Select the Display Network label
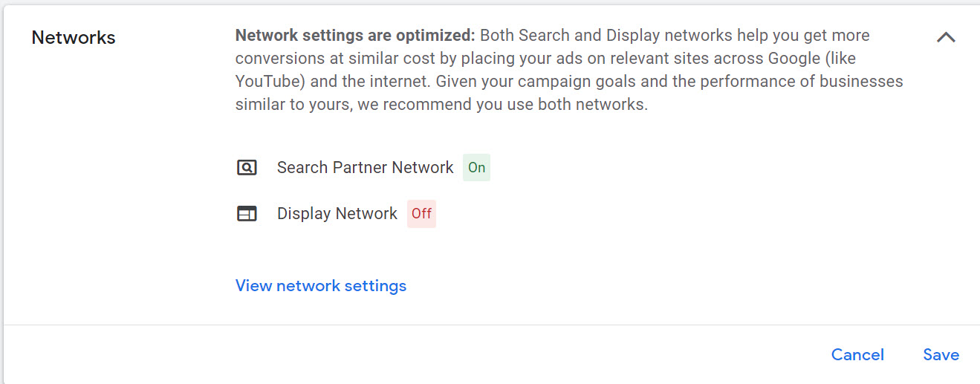The image size is (980, 384). [x=337, y=214]
